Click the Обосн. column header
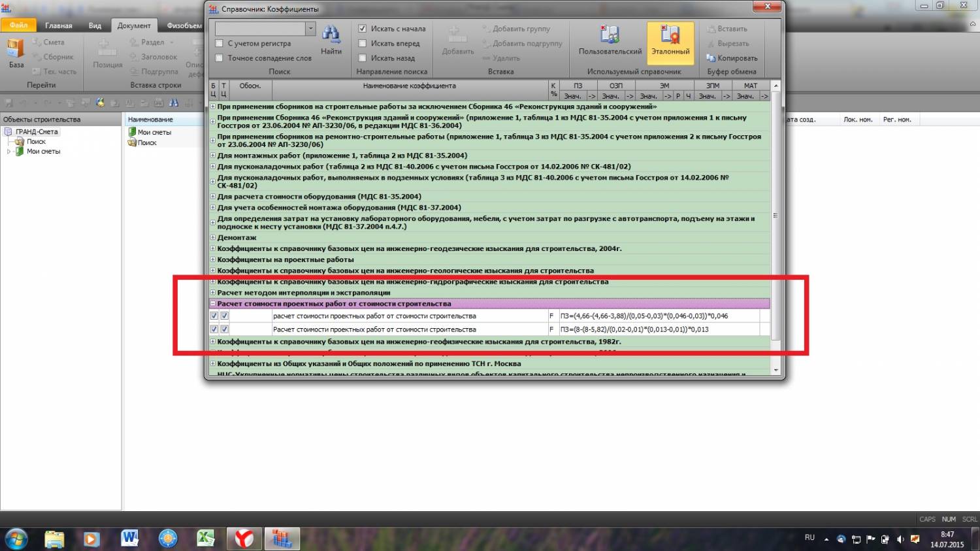Screen dimensions: 980x551 (250, 86)
